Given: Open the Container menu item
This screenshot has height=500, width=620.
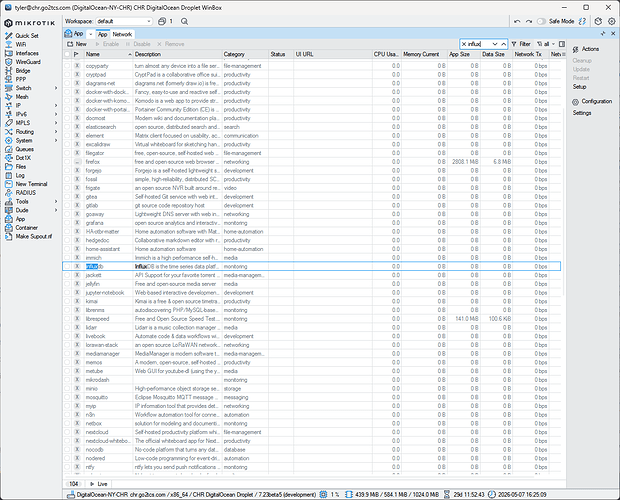Looking at the screenshot, I should coord(26,228).
